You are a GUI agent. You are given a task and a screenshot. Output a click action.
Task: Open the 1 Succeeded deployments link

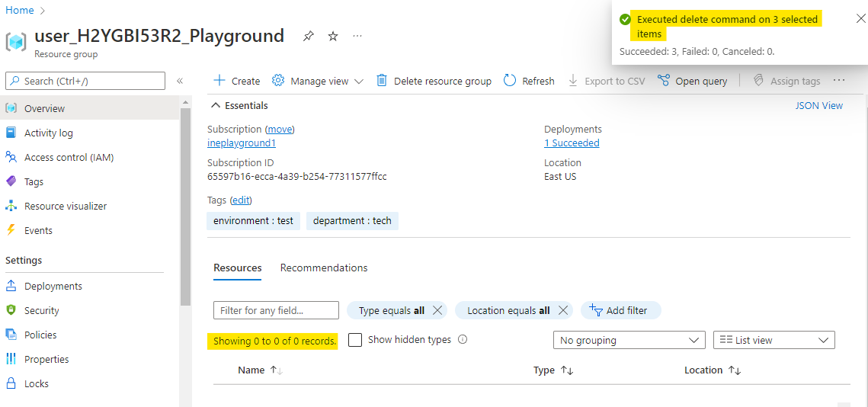tap(572, 143)
